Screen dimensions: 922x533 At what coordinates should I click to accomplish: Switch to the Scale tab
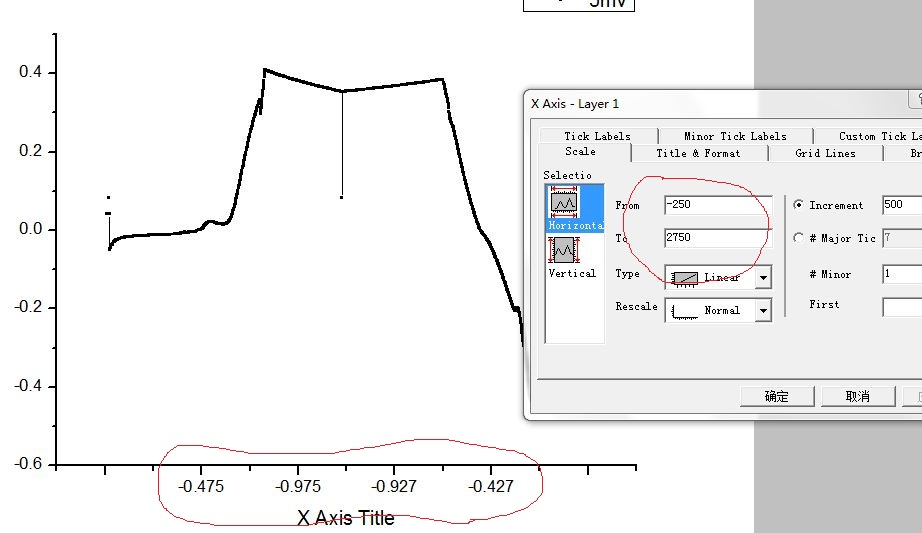[x=580, y=152]
